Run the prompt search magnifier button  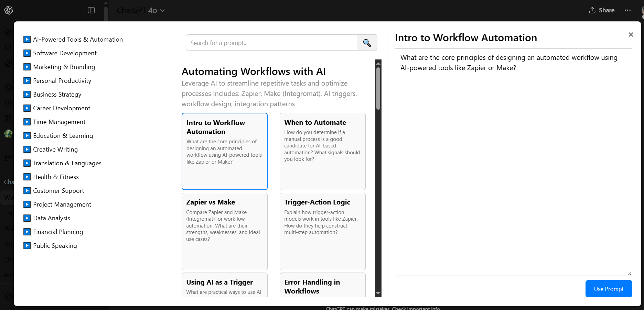pyautogui.click(x=367, y=43)
